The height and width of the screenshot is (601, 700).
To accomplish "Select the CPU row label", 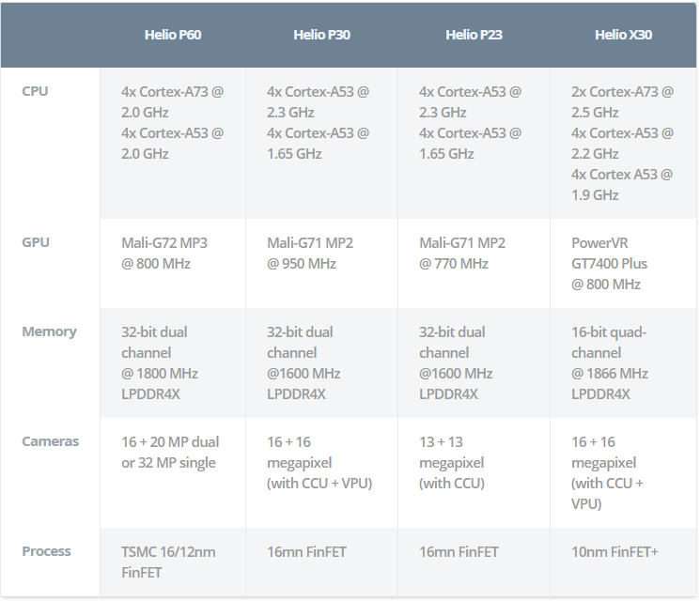I will pyautogui.click(x=35, y=91).
